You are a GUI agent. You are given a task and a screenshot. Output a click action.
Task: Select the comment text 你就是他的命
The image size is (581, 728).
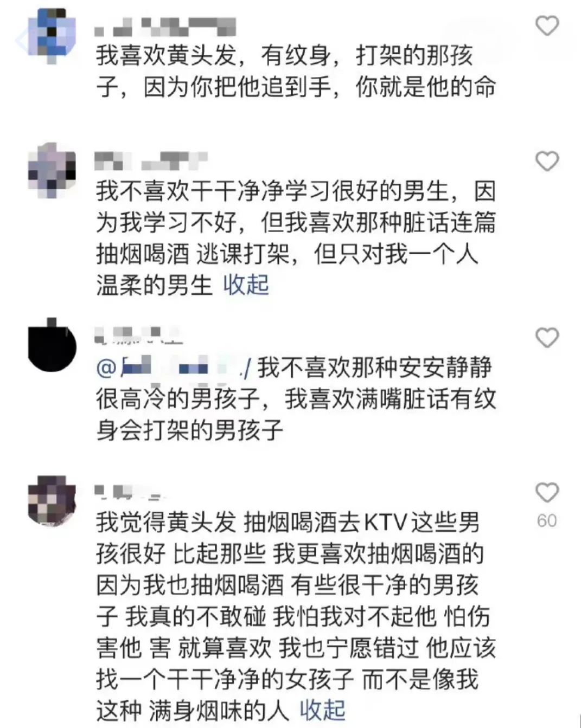tap(425, 87)
